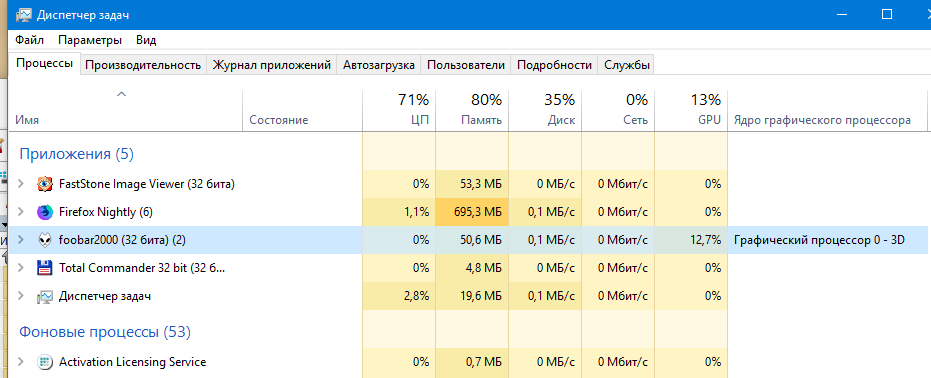Switch to the Подробности tab
This screenshot has height=378, width=931.
click(555, 65)
